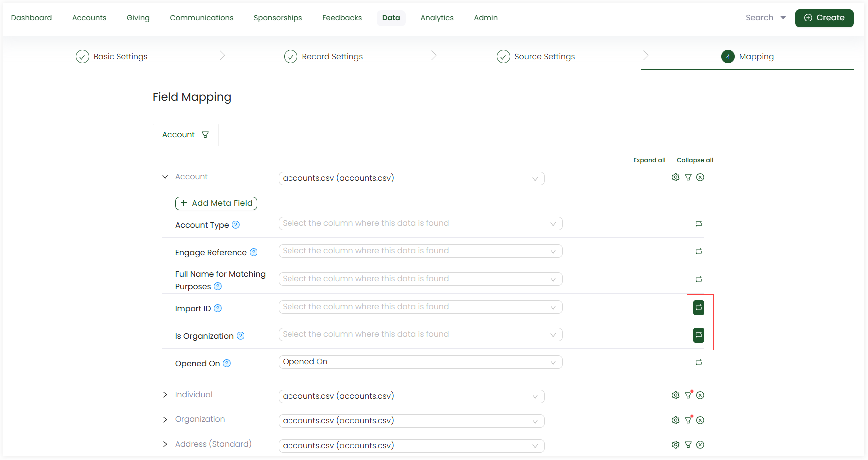Toggle green swap icon for Import ID
Image resolution: width=868 pixels, height=460 pixels.
[x=699, y=308]
